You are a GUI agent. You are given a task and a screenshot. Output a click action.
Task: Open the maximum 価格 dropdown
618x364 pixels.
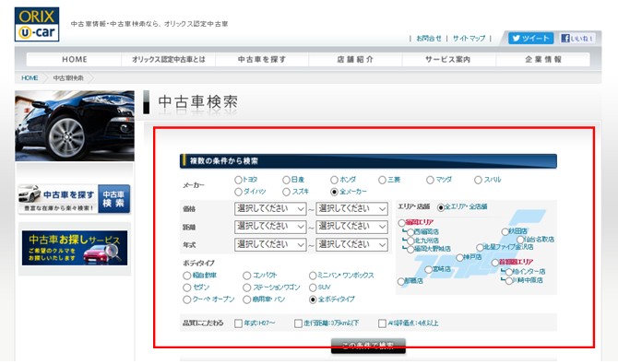(352, 209)
